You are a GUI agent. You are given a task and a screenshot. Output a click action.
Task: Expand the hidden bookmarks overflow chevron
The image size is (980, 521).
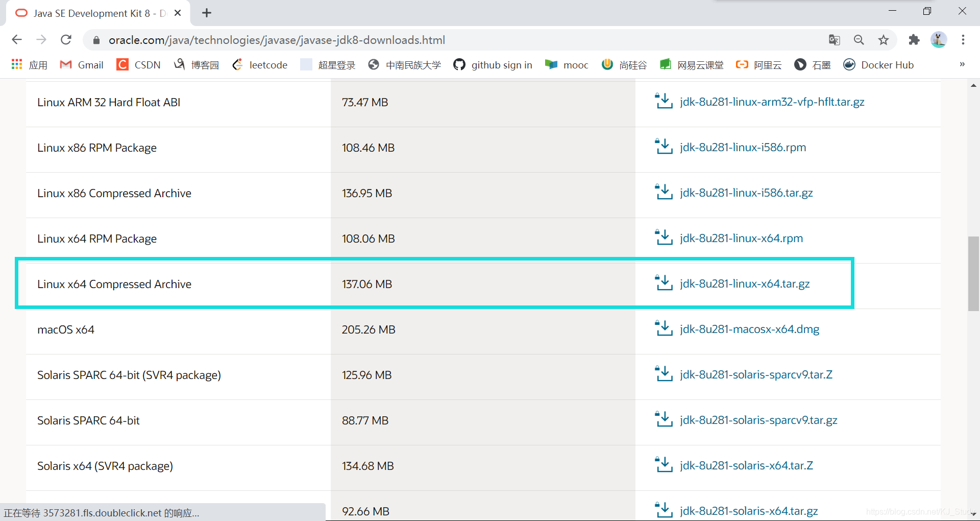(962, 64)
